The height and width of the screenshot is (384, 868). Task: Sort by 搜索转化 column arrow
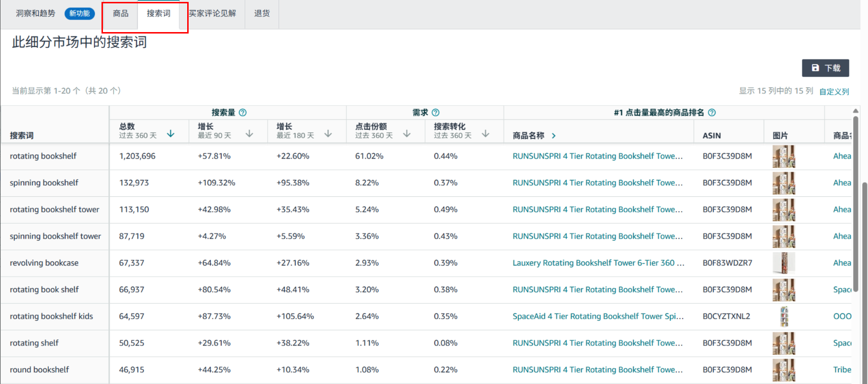coord(485,134)
